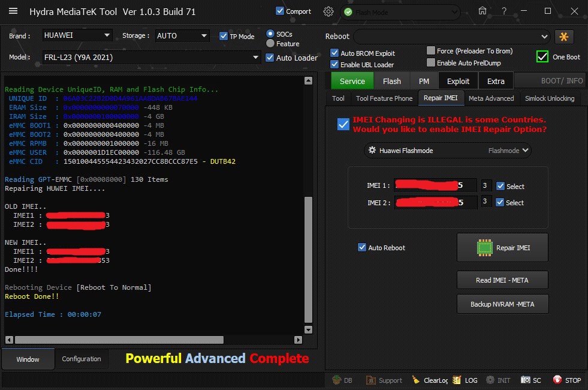Viewport: 588px width, 390px height.
Task: Select the Tool sub-tab
Action: 338,98
